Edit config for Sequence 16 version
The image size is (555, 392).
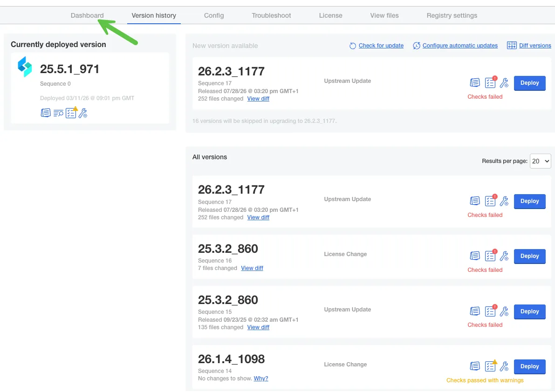pos(504,256)
